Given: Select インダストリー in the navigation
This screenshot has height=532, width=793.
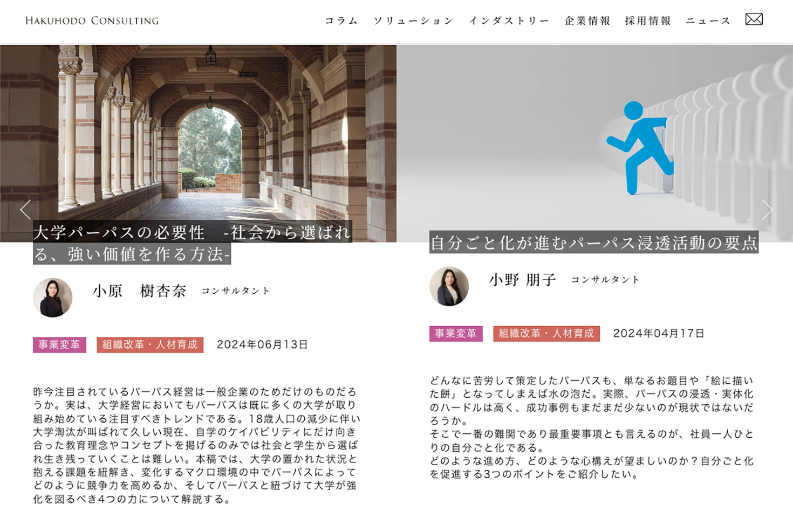Looking at the screenshot, I should [509, 21].
